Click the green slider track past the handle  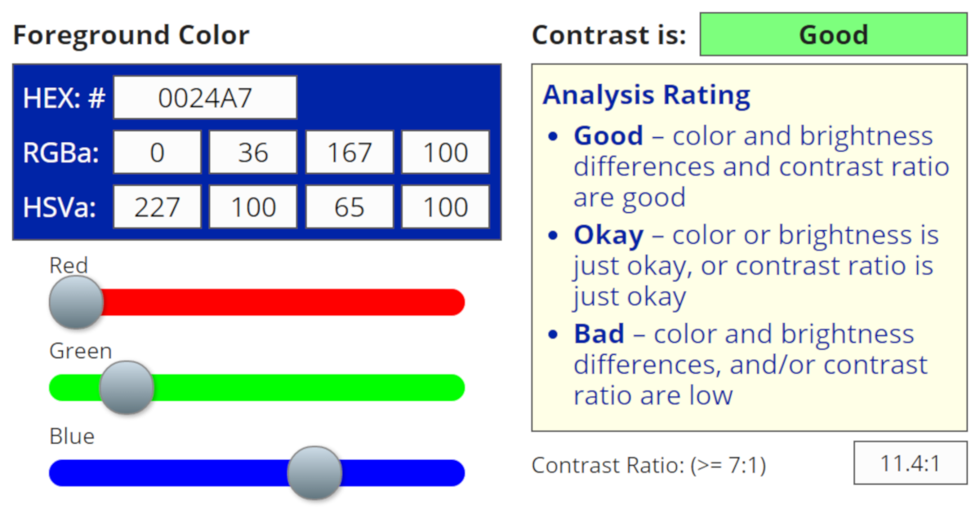pos(310,388)
